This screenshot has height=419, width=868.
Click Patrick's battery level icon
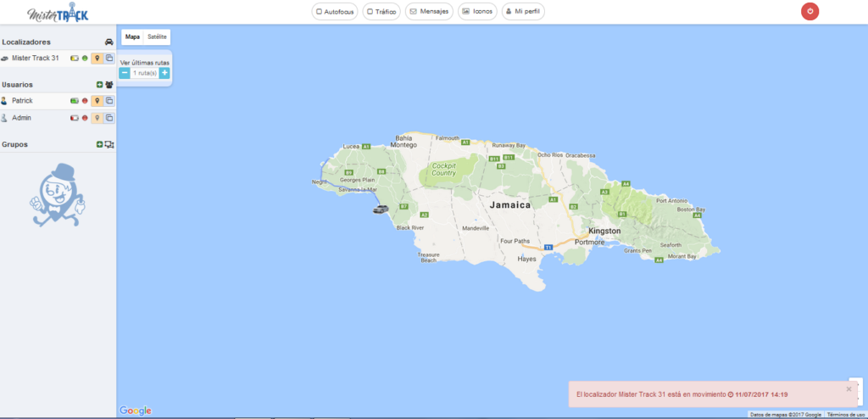75,101
